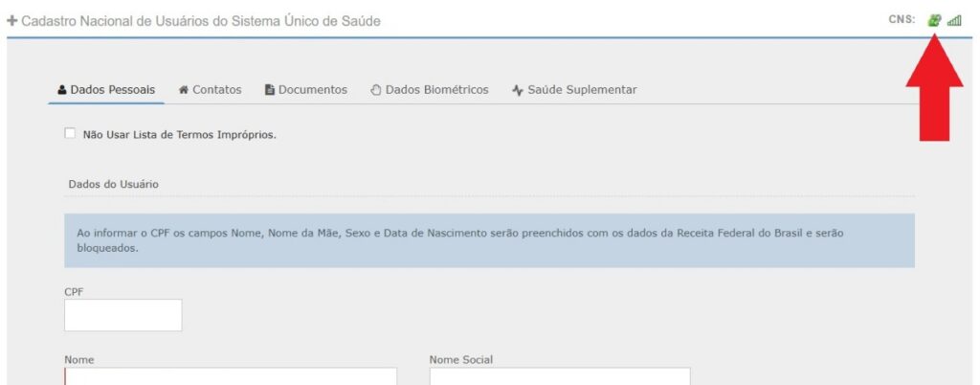This screenshot has width=980, height=385.
Task: Click into the Nome text field
Action: coord(230,376)
